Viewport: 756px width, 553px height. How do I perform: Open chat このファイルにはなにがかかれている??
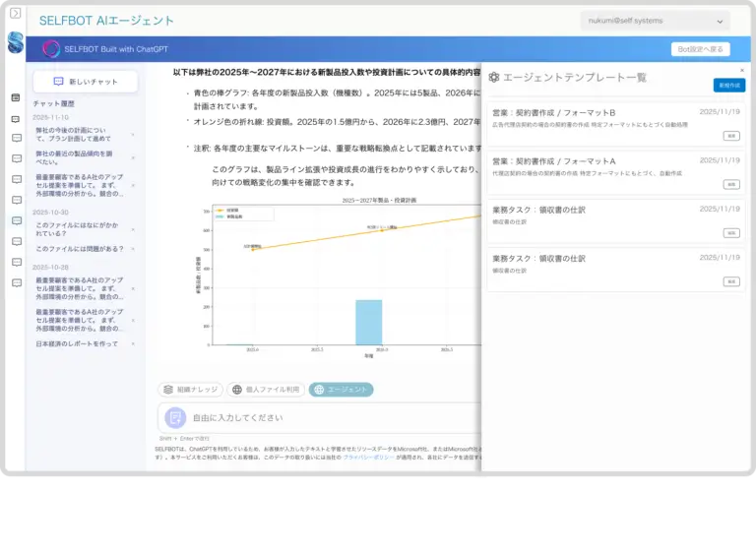click(77, 229)
